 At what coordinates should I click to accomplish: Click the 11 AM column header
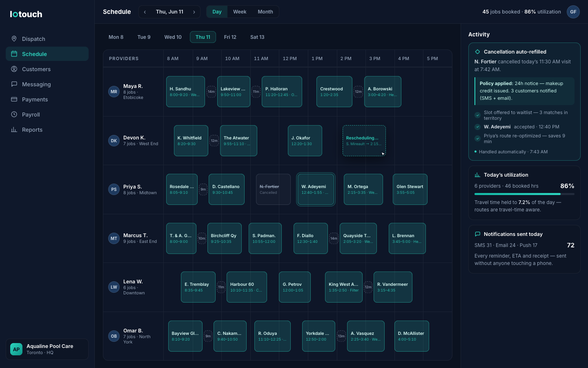[x=261, y=59]
